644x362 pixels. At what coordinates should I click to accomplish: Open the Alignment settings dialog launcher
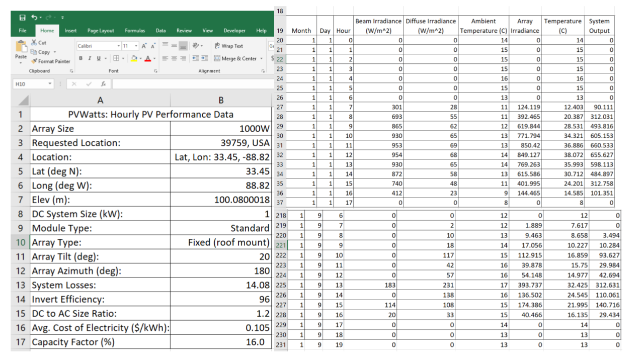(x=263, y=71)
